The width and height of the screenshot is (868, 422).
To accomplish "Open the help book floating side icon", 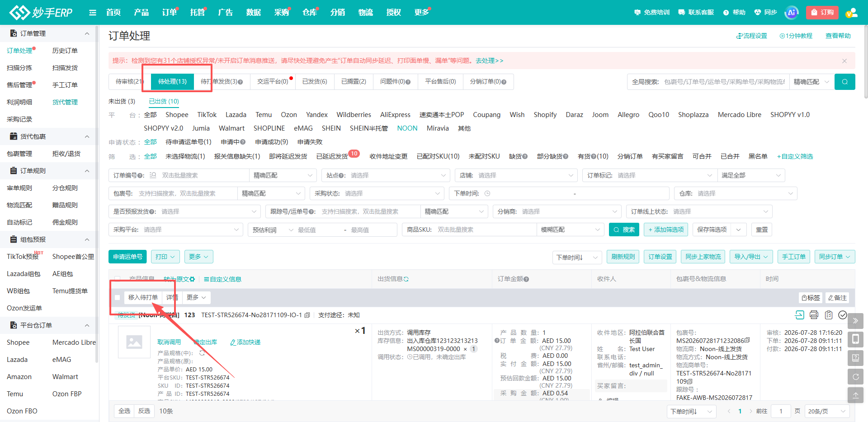I will (x=855, y=358).
